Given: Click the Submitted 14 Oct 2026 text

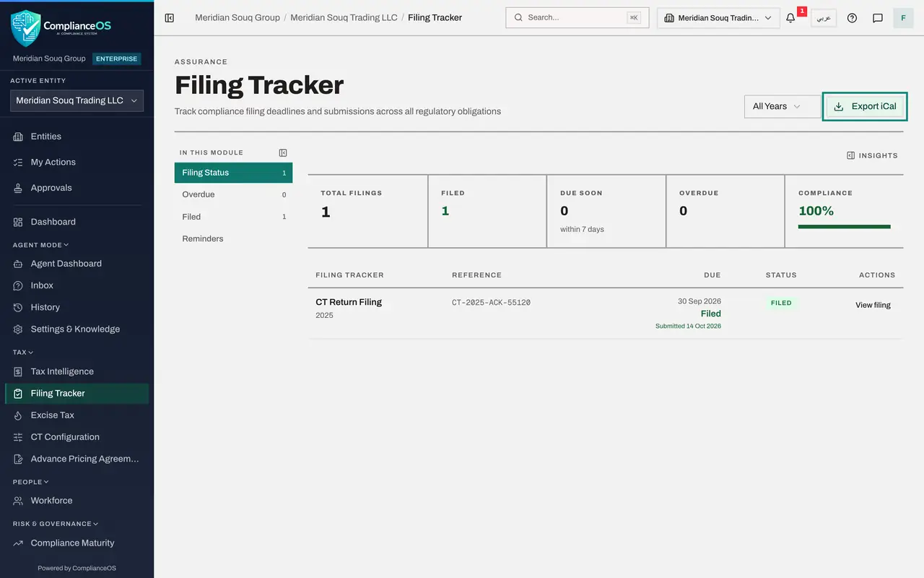Looking at the screenshot, I should (688, 326).
